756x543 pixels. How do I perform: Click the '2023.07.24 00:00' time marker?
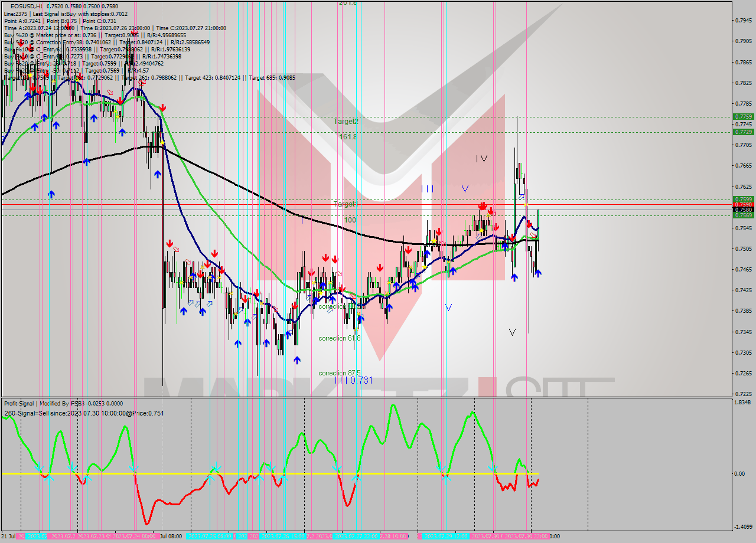135,537
